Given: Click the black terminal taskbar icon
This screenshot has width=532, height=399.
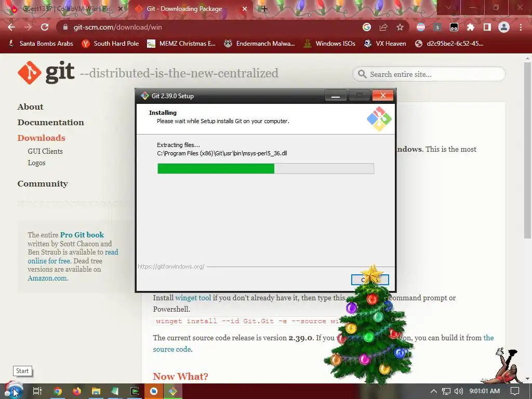Looking at the screenshot, I should (x=135, y=391).
